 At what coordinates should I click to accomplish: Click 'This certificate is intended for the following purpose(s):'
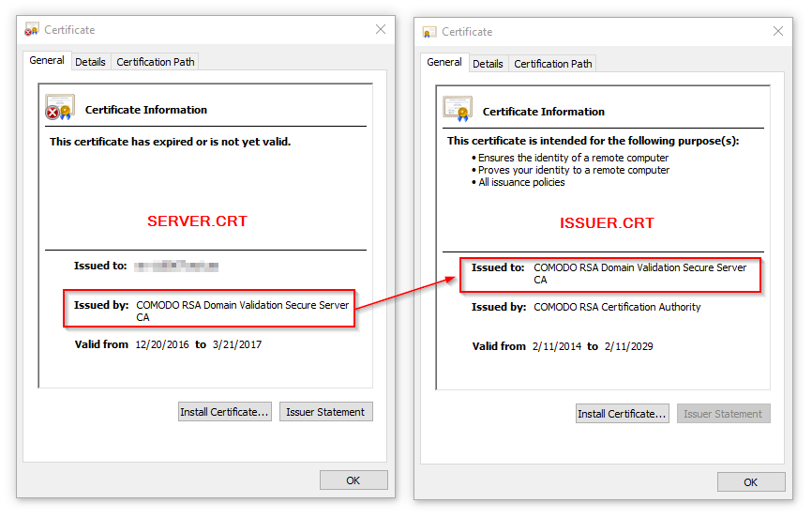(594, 141)
